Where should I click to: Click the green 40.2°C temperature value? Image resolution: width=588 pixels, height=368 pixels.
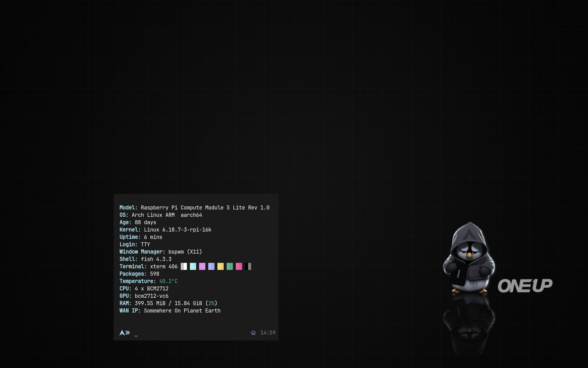pos(168,281)
